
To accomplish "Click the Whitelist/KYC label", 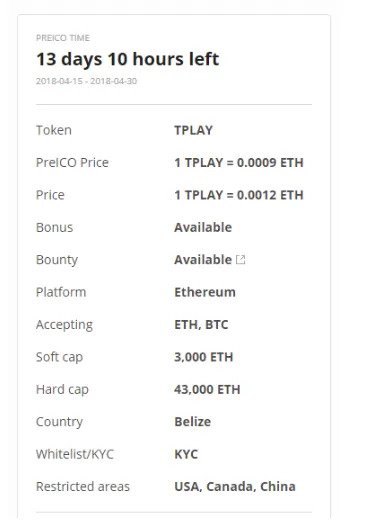I will [75, 454].
